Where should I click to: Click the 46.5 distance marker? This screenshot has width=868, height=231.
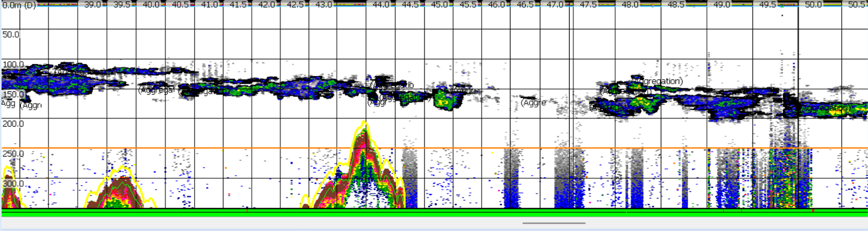pos(525,4)
